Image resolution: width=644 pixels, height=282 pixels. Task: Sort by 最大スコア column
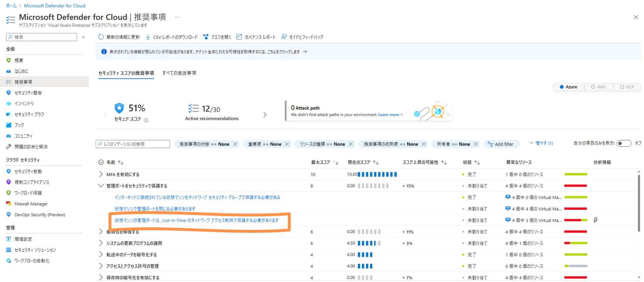point(325,162)
